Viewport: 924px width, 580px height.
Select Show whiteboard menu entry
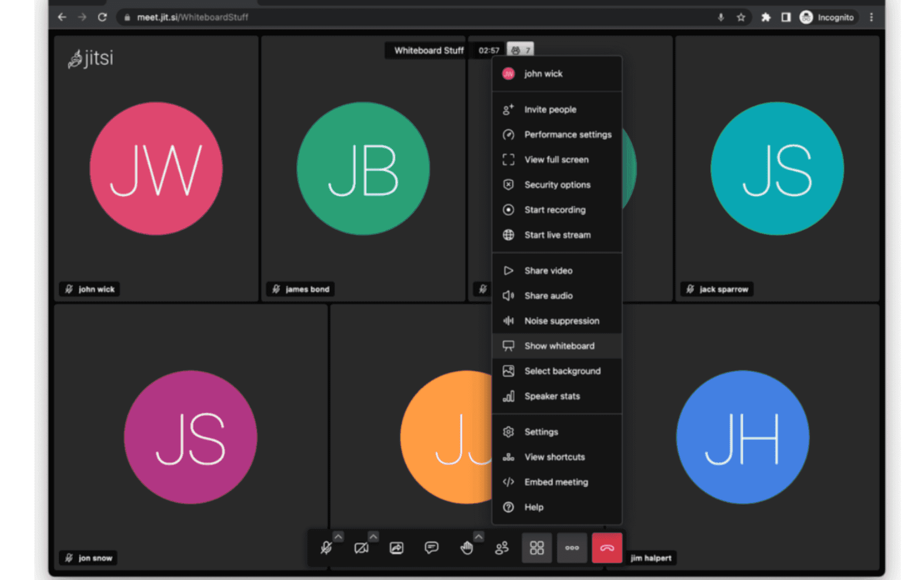pos(559,346)
